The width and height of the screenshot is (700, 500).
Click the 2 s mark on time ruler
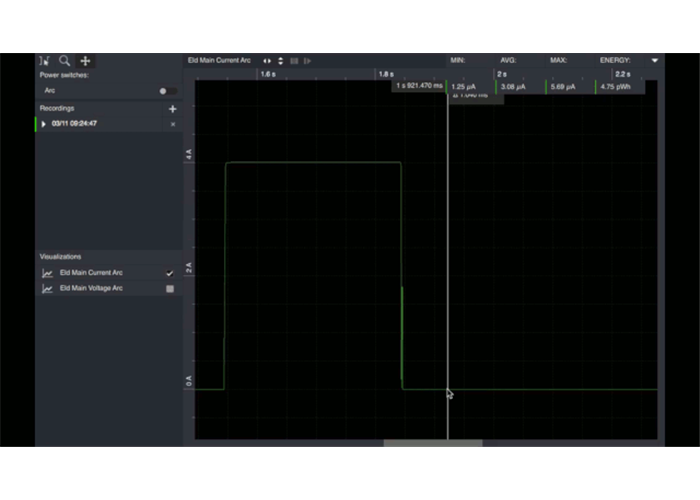(x=502, y=74)
